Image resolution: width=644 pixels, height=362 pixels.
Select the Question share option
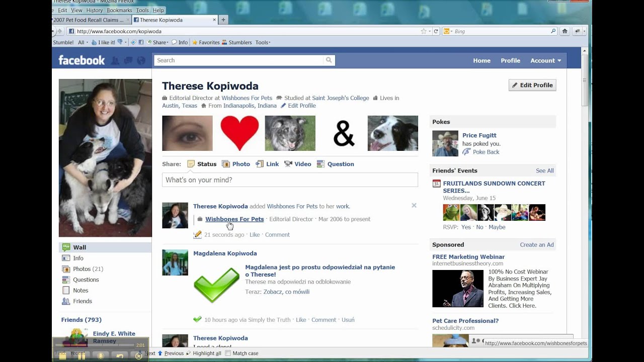click(x=335, y=164)
